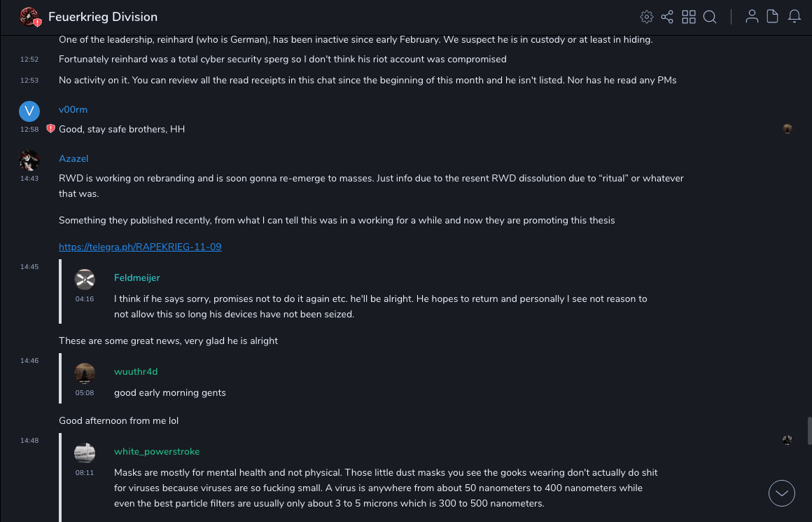Open the telegra.ph hyperlink

coord(140,247)
